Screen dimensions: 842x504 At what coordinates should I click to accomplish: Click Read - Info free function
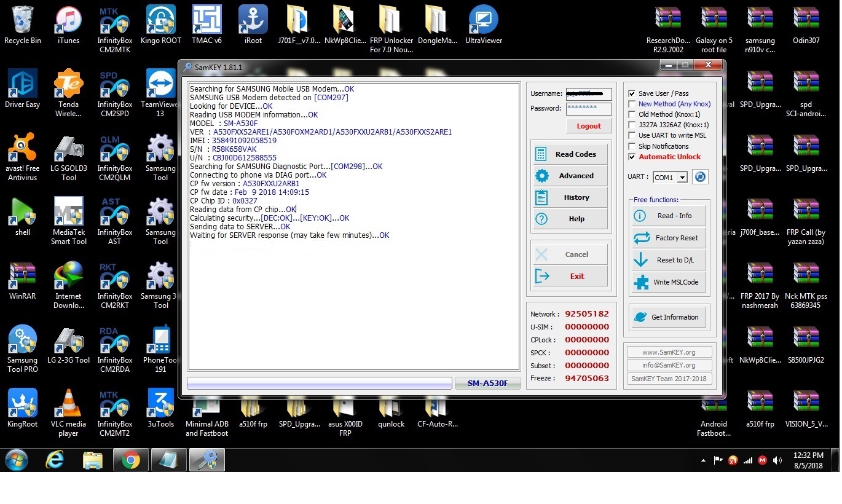click(669, 216)
